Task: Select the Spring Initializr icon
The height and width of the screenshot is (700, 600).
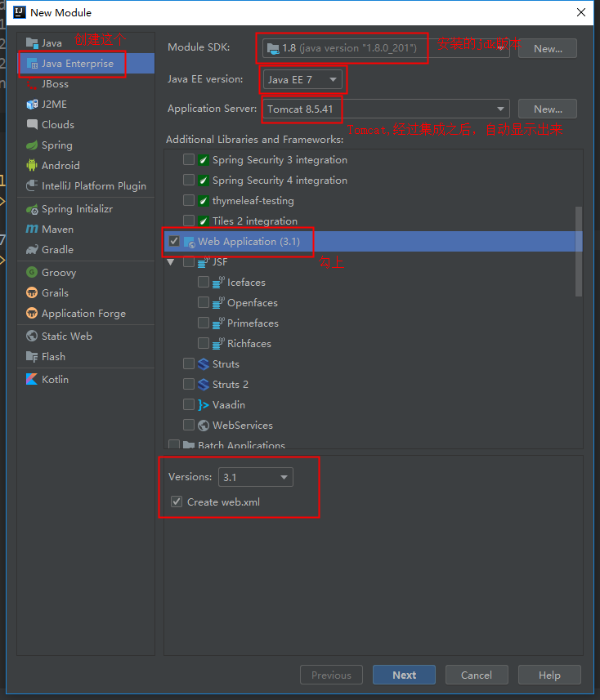Action: [x=32, y=209]
